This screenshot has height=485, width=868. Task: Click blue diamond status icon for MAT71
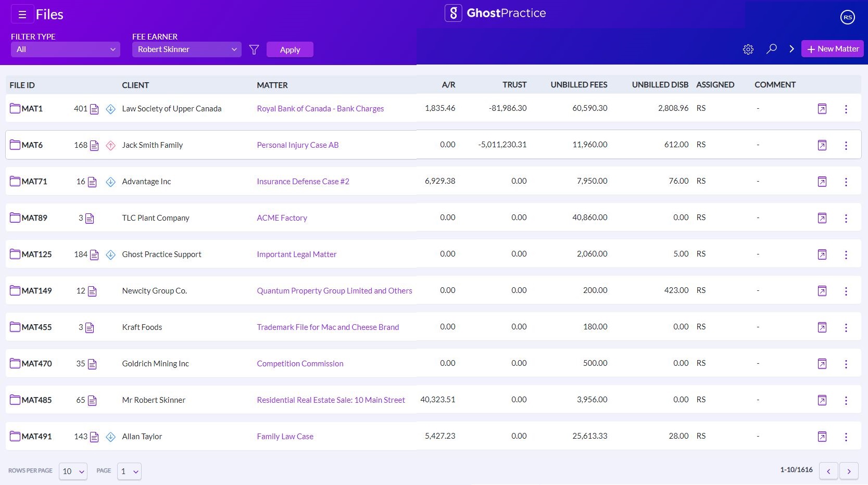pyautogui.click(x=110, y=182)
